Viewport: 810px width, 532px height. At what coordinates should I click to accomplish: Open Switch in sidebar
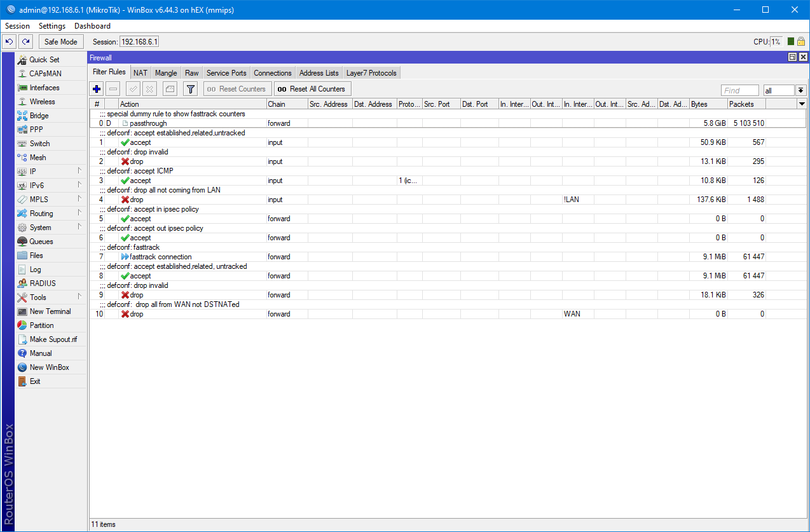[50, 144]
